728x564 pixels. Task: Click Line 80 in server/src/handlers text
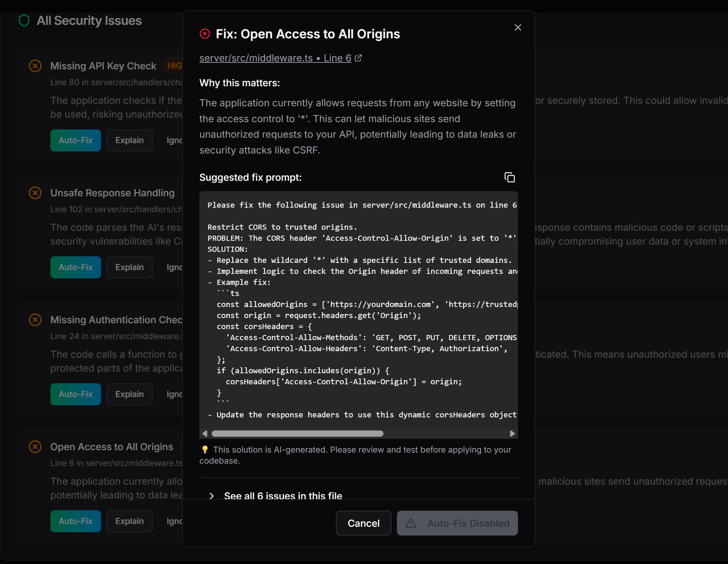point(117,82)
